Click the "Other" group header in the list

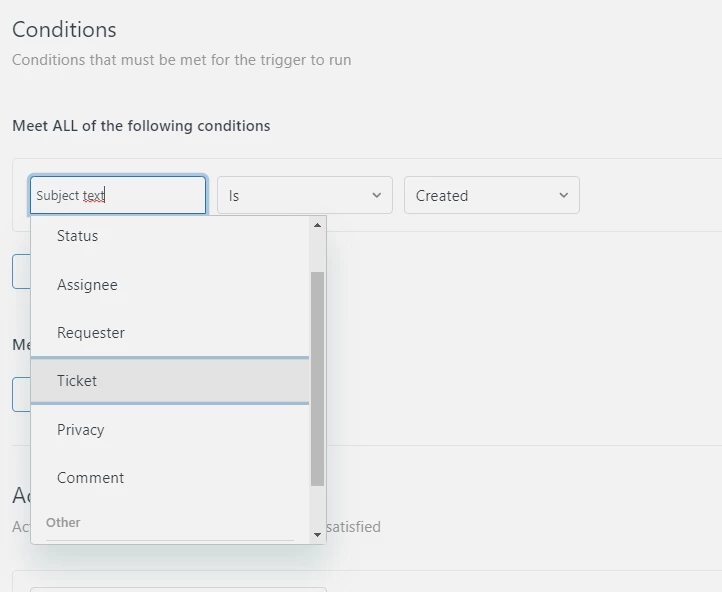[63, 522]
